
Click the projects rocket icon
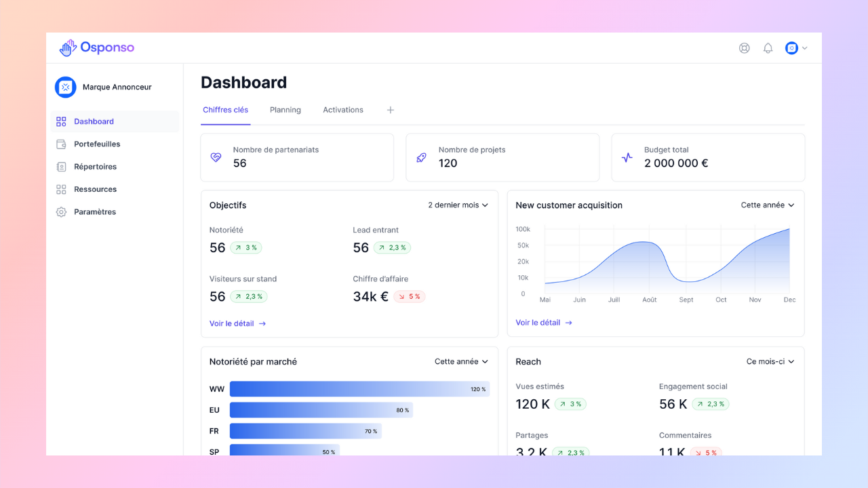(x=421, y=157)
